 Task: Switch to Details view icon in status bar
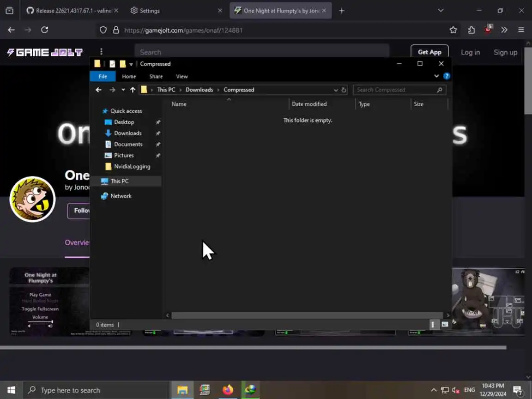click(433, 325)
